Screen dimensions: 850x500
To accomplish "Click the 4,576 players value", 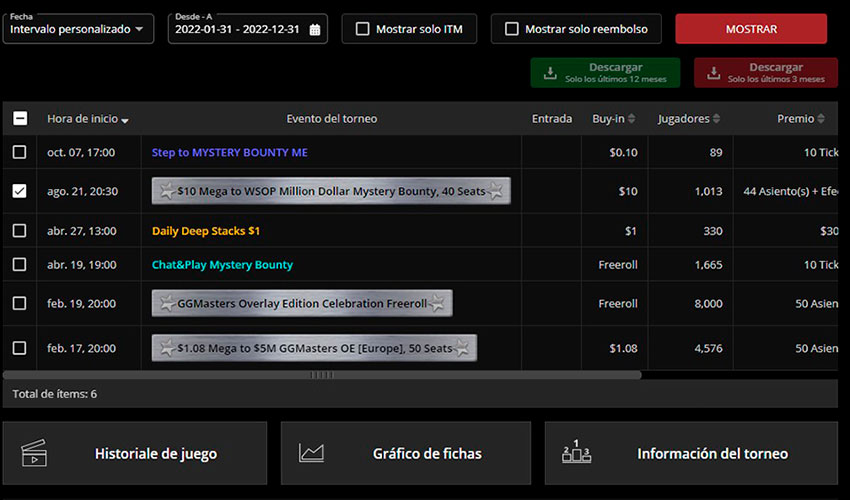I will tap(709, 348).
